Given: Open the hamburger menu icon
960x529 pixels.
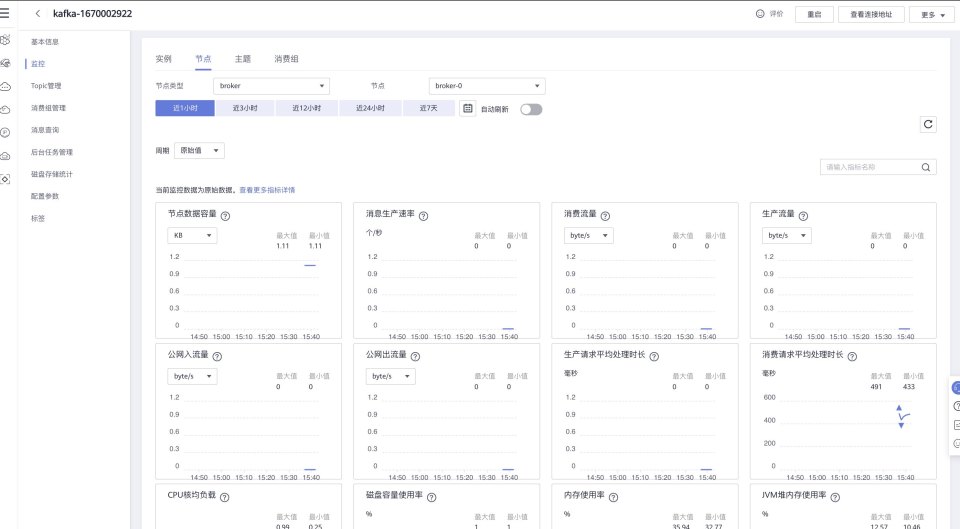Looking at the screenshot, I should coord(6,14).
